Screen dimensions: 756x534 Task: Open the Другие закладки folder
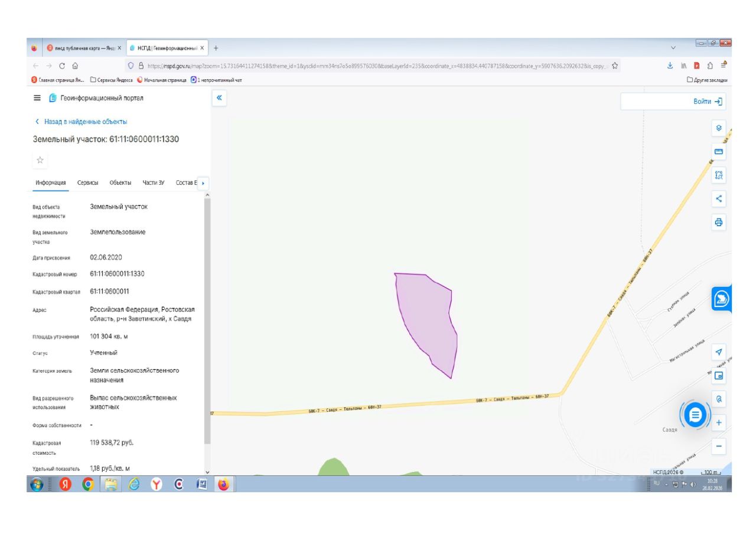pos(707,80)
